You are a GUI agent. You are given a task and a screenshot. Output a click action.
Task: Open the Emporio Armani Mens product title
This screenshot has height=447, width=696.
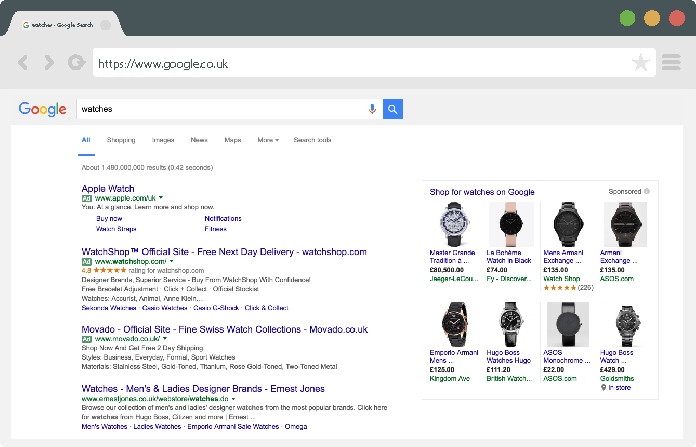coord(454,356)
